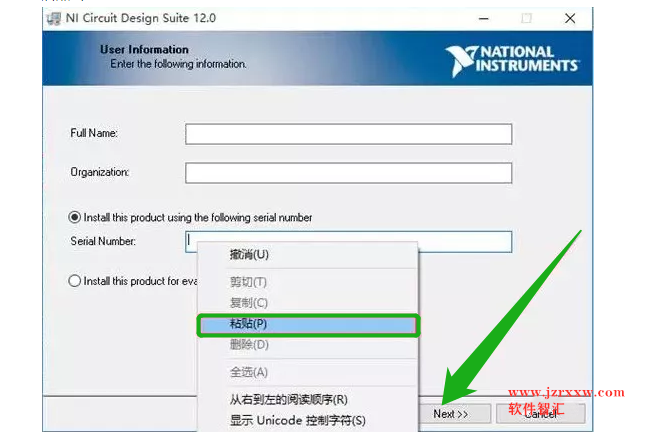Viewport: 663px width, 437px height.
Task: Close the NI Circuit Design Suite window
Action: coord(570,19)
